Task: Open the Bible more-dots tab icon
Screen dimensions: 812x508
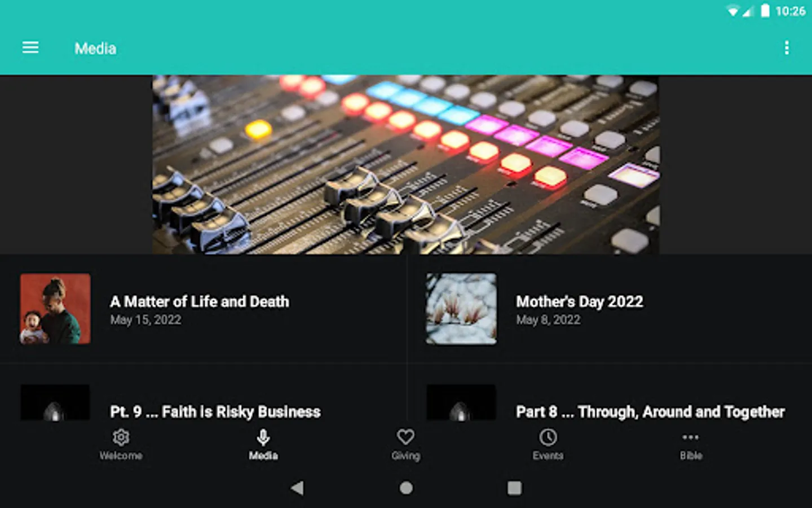Action: (x=690, y=437)
